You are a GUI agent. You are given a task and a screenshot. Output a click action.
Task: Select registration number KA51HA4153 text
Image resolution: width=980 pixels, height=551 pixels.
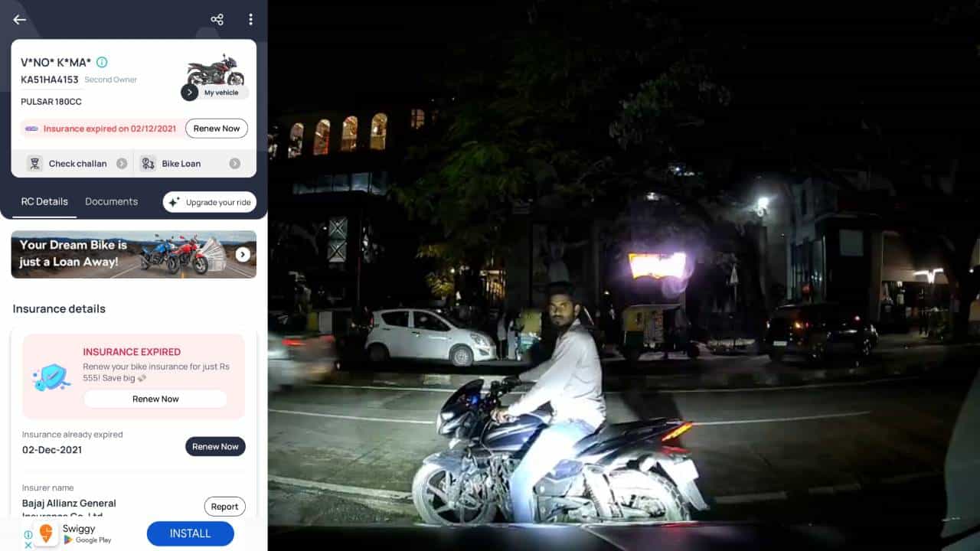click(50, 80)
